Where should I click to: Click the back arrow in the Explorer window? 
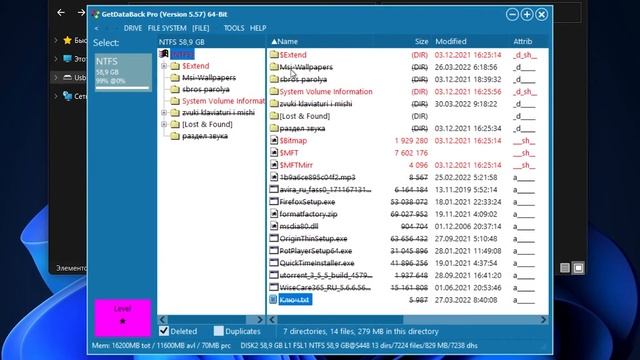[x=61, y=13]
